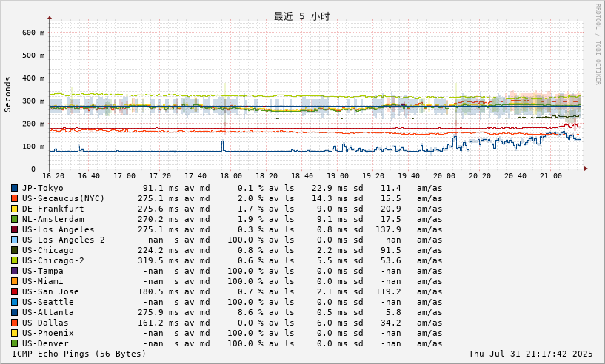Select US-Dallas's "161.2 ms" median value

click(158, 323)
